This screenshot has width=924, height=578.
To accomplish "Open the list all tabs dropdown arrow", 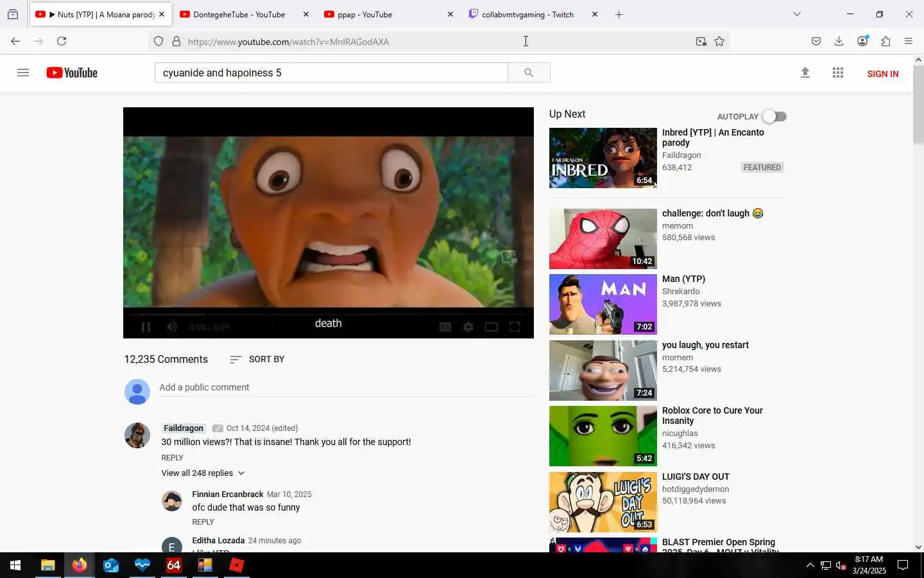I will click(x=797, y=14).
